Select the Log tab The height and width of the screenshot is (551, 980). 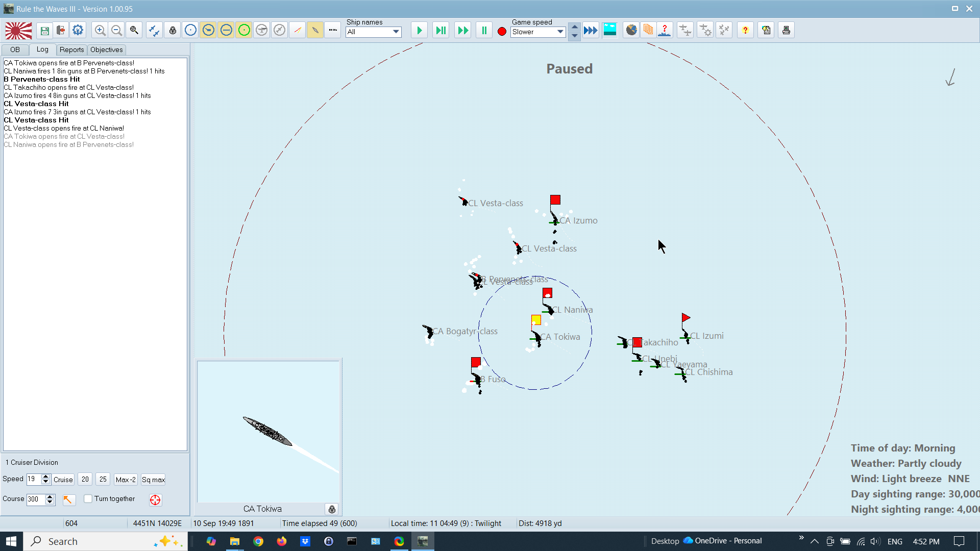click(x=42, y=49)
